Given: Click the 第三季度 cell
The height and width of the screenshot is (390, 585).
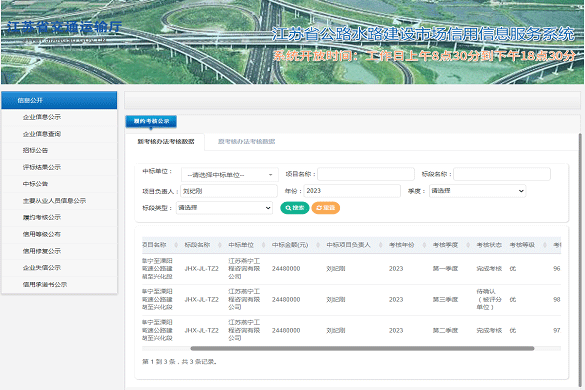Looking at the screenshot, I should pos(445,300).
